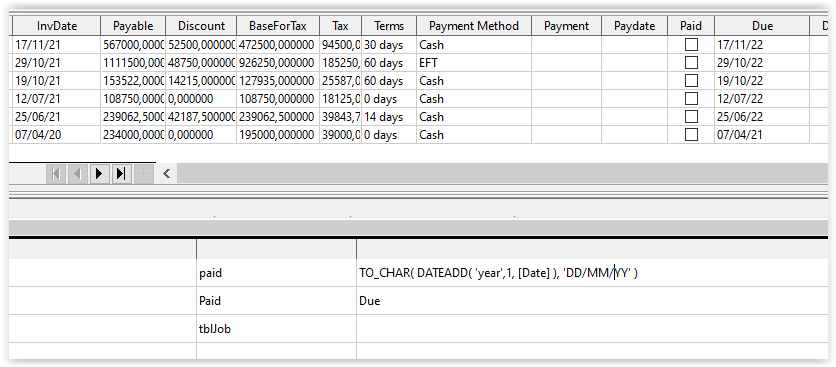Go to the previous record

click(78, 173)
